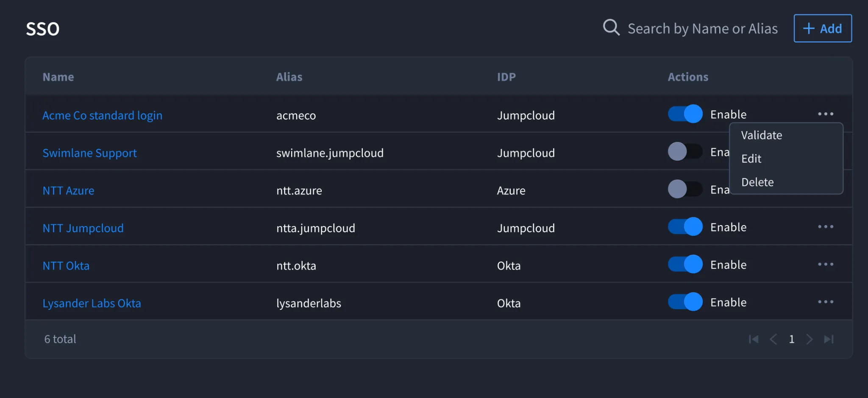Go to previous page arrow
Screen dimensions: 868x398
[x=773, y=339]
